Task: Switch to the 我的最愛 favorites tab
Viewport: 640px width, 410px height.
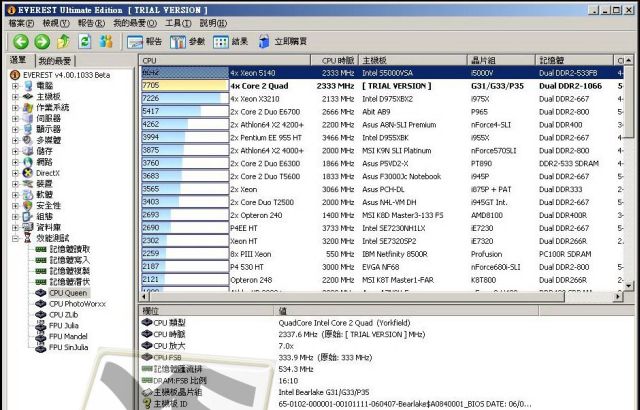Action: (54, 61)
